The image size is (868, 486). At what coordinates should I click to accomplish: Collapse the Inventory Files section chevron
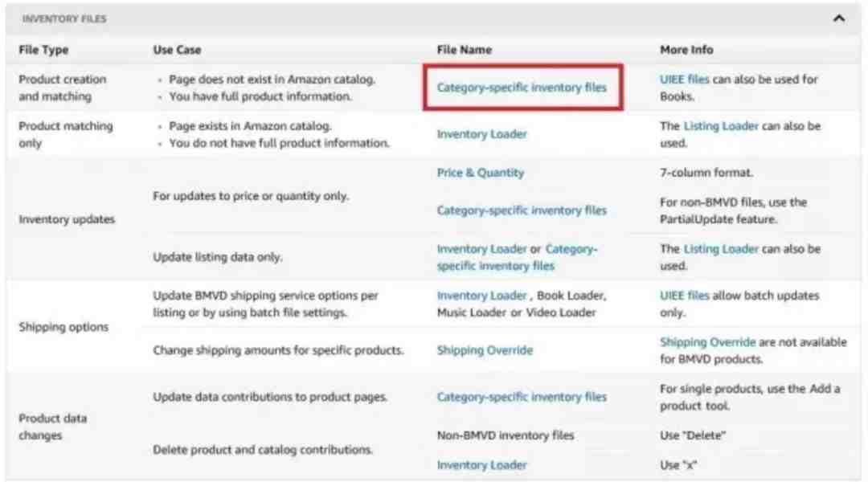tap(838, 18)
